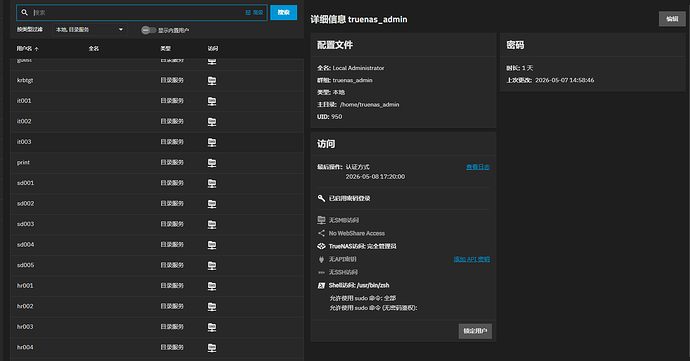Click the API key plug icon

pyautogui.click(x=321, y=259)
